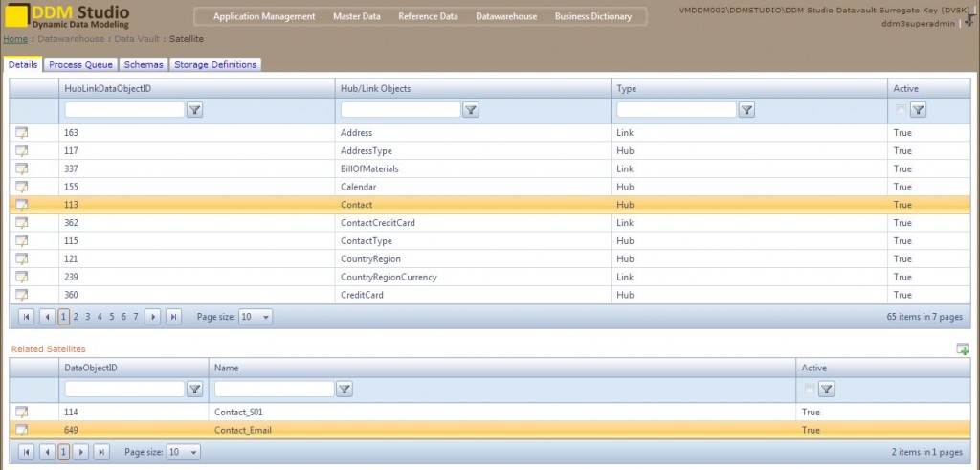
Task: Click filter icon for satellite Name column
Action: 345,390
